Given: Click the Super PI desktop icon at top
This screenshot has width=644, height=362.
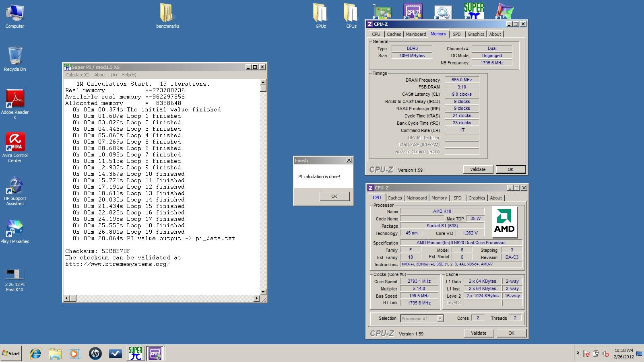Looking at the screenshot, I should point(474,10).
